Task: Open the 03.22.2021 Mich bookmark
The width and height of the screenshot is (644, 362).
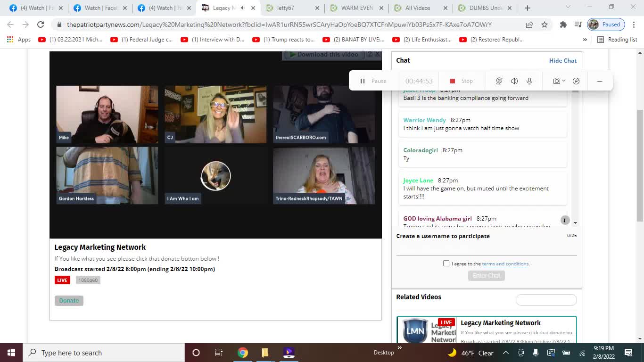Action: tap(70, 40)
